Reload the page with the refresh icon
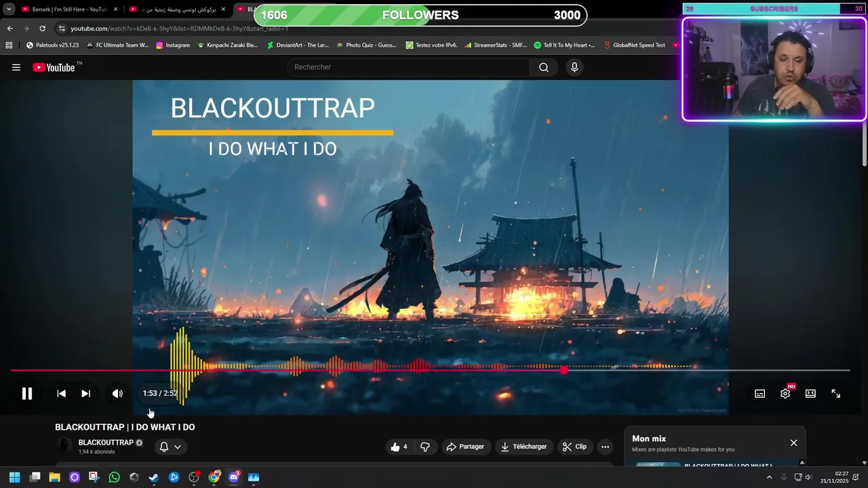868x488 pixels. pyautogui.click(x=42, y=28)
